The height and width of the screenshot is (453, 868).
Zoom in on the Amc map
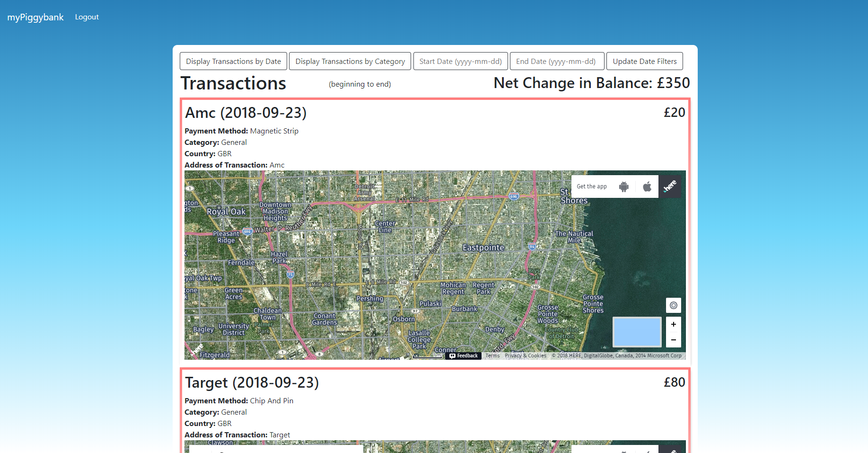[x=674, y=324]
